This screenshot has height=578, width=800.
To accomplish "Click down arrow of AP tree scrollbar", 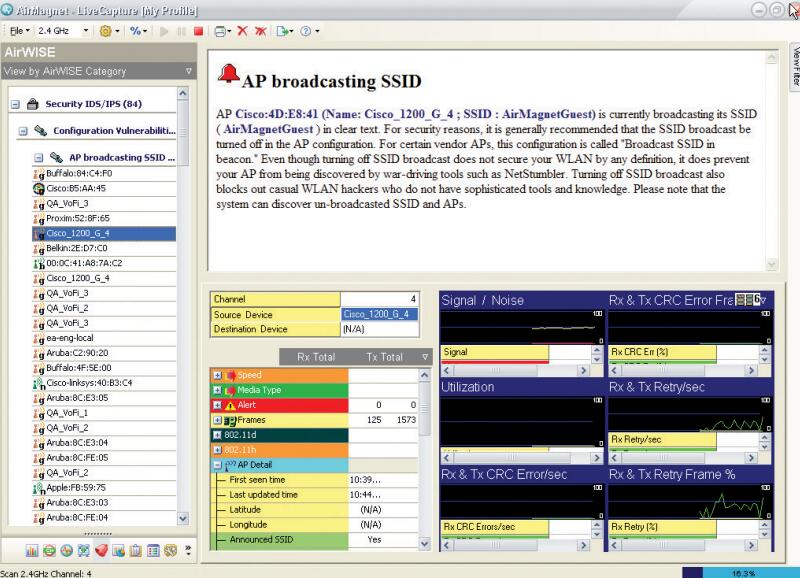I will pyautogui.click(x=183, y=519).
